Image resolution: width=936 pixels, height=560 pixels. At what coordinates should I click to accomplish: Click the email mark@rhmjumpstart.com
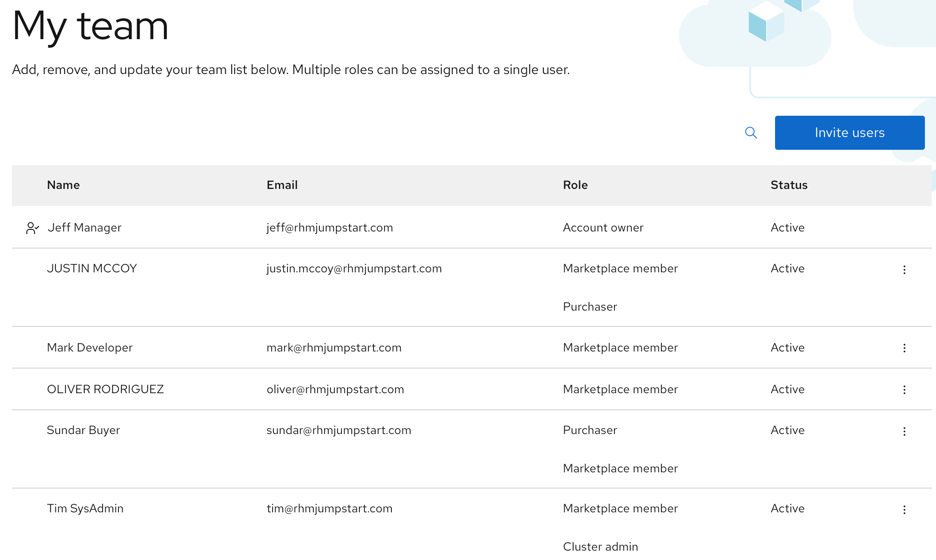click(334, 348)
